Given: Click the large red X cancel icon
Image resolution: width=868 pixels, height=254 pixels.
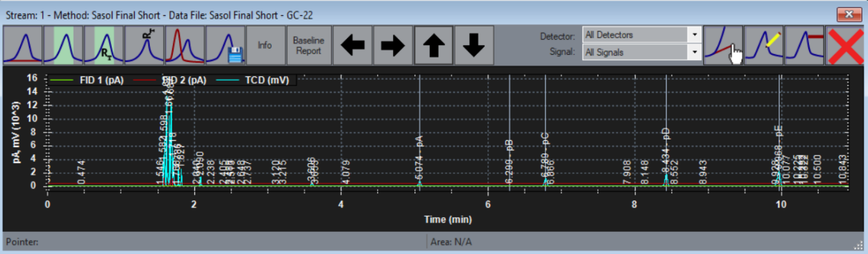Looking at the screenshot, I should pyautogui.click(x=844, y=46).
